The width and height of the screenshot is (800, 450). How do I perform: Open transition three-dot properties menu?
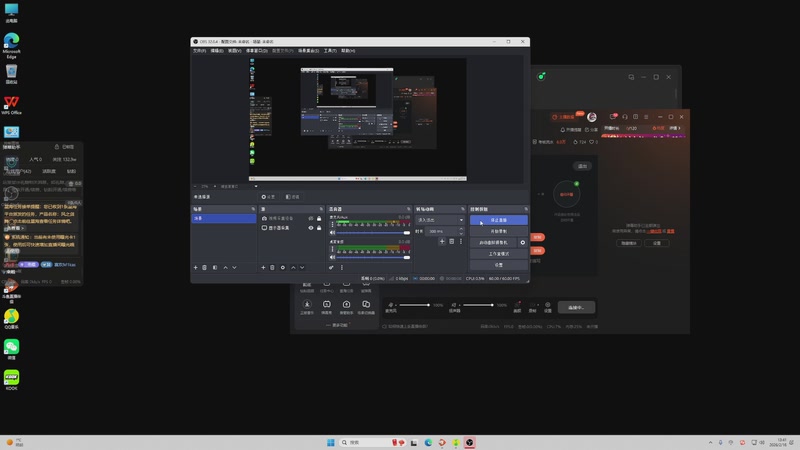click(x=461, y=241)
